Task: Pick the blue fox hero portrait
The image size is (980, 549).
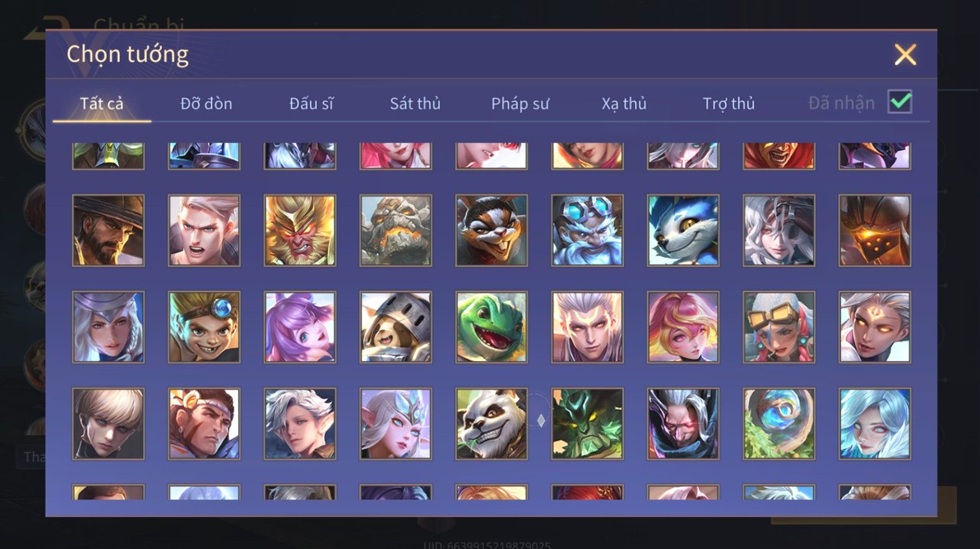Action: tap(683, 230)
